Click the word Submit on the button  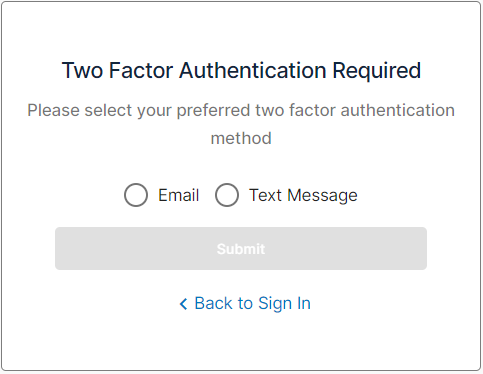click(241, 249)
